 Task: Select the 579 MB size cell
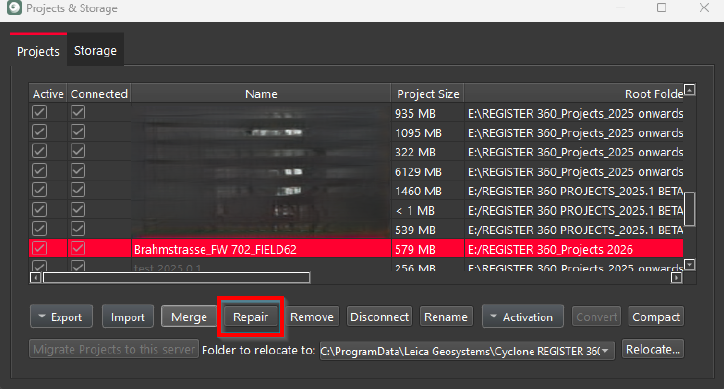coord(428,249)
